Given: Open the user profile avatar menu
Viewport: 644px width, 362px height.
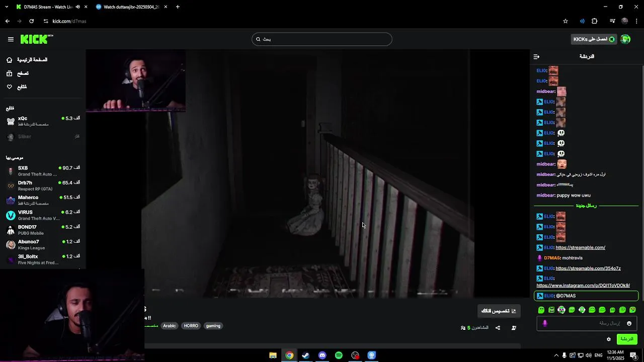Looking at the screenshot, I should [625, 39].
